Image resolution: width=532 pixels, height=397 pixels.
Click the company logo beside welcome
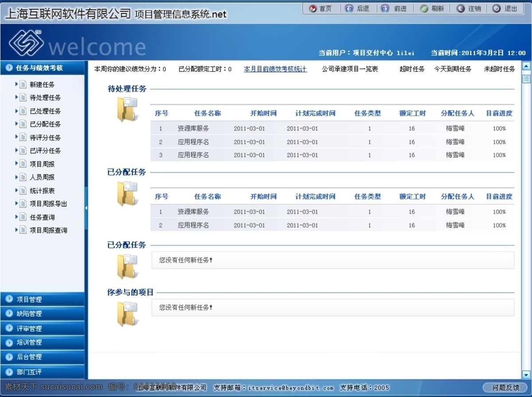[x=26, y=43]
